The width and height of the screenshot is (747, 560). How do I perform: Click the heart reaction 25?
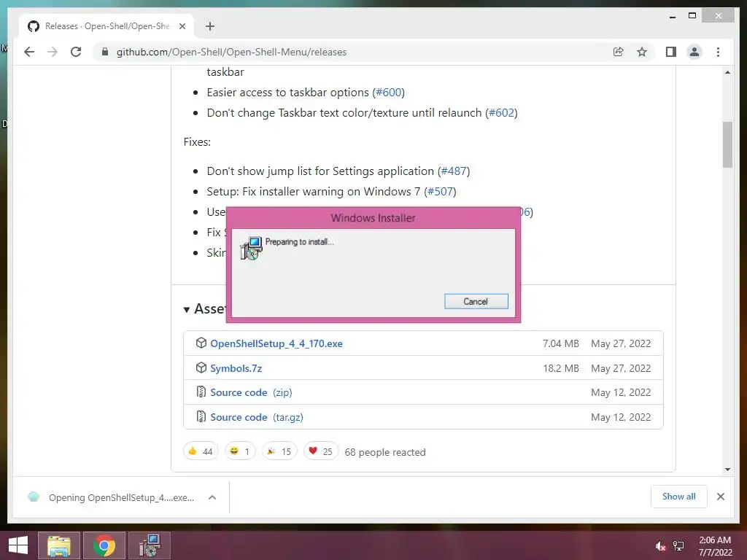click(321, 451)
